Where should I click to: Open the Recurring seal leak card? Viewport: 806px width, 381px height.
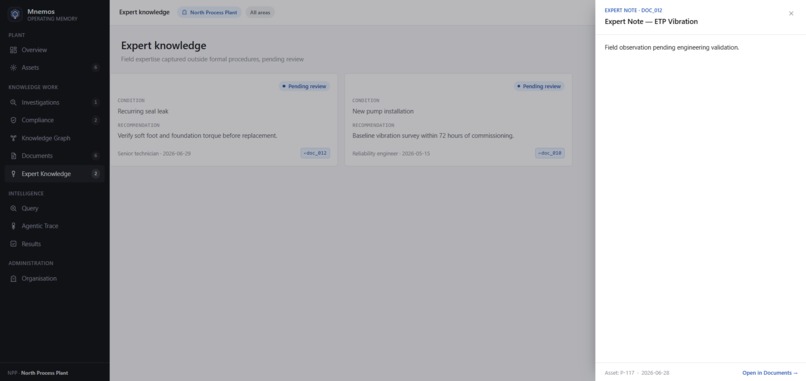(224, 120)
